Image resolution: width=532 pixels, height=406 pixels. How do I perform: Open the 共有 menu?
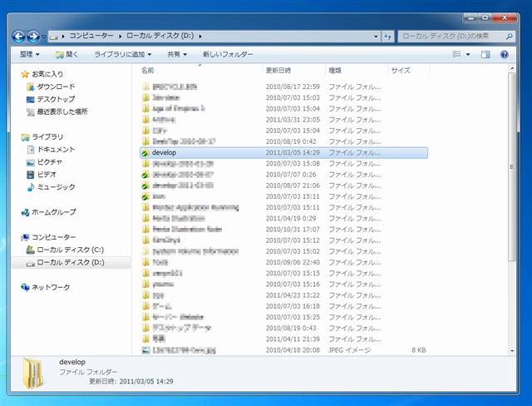point(177,54)
